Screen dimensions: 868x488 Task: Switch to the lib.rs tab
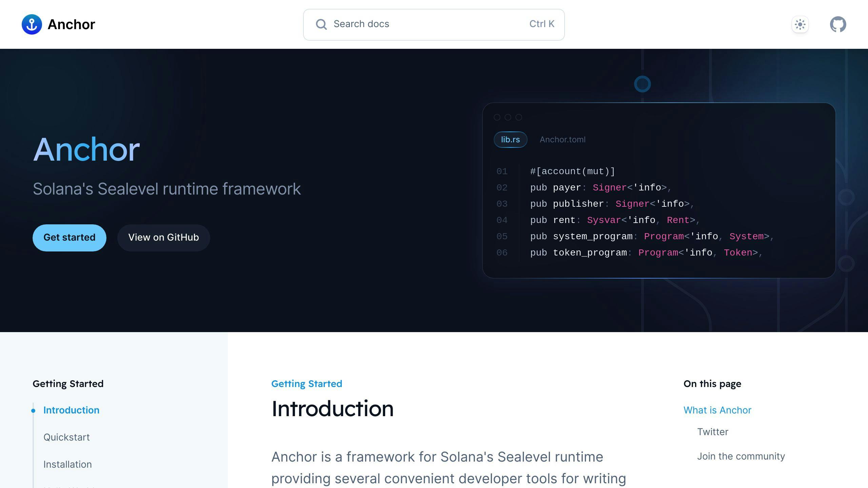tap(510, 140)
